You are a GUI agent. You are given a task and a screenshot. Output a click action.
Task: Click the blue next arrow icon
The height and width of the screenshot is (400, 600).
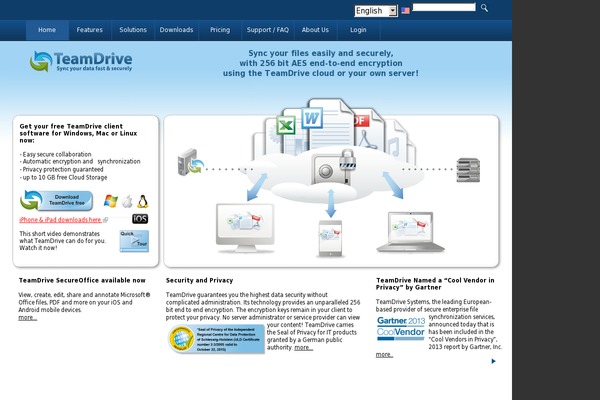493,361
